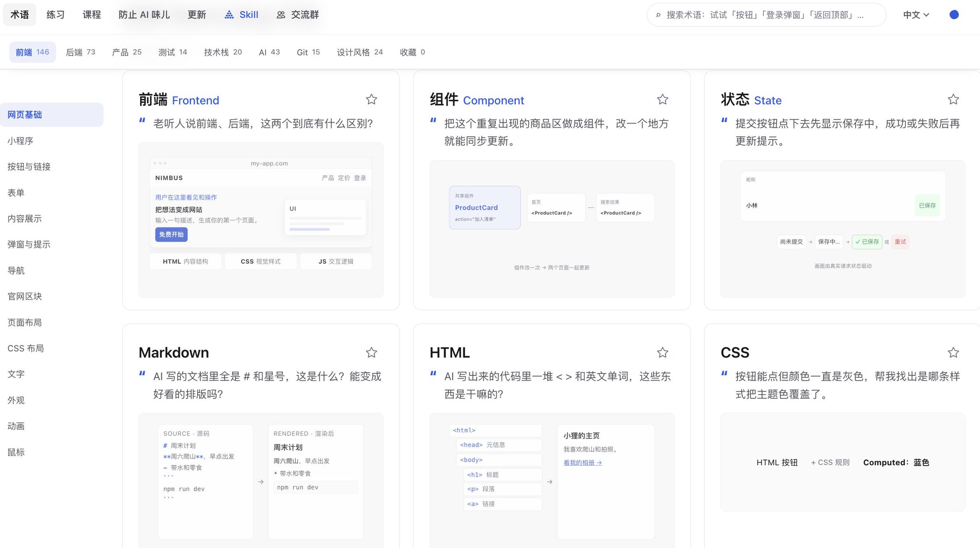Open the 中文 language dropdown
The height and width of the screenshot is (548, 980).
916,15
